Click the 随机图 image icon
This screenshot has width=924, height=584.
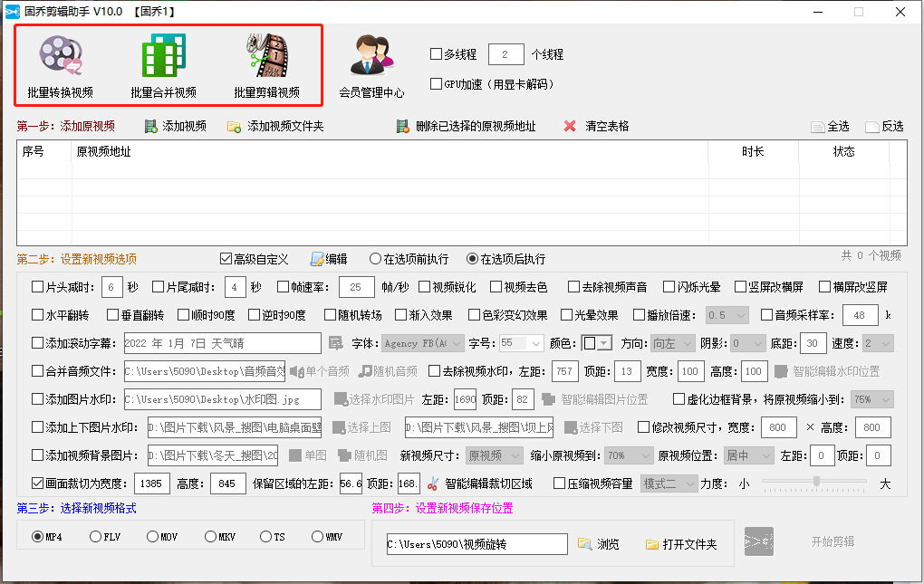tap(345, 455)
